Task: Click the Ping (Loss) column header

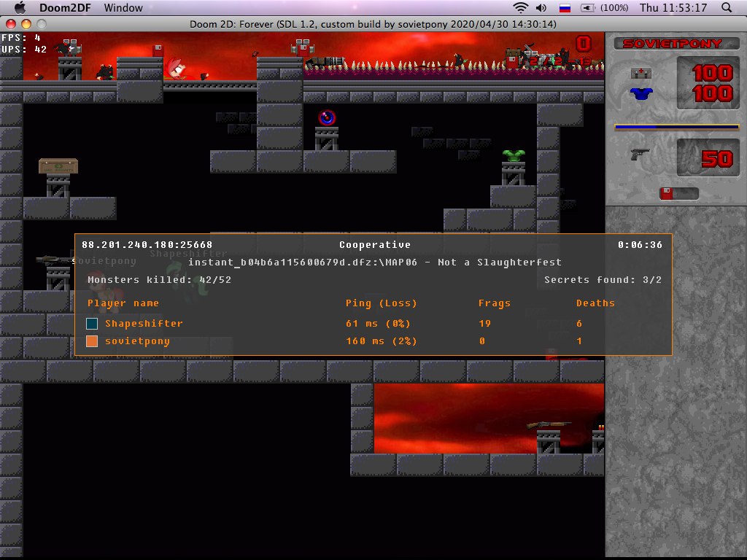Action: point(381,303)
